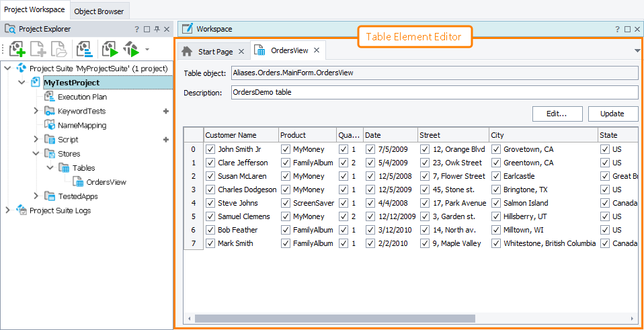Toggle checkbox for Whitestone, British Columbia
Screen dimensions: 644x330
(496, 243)
